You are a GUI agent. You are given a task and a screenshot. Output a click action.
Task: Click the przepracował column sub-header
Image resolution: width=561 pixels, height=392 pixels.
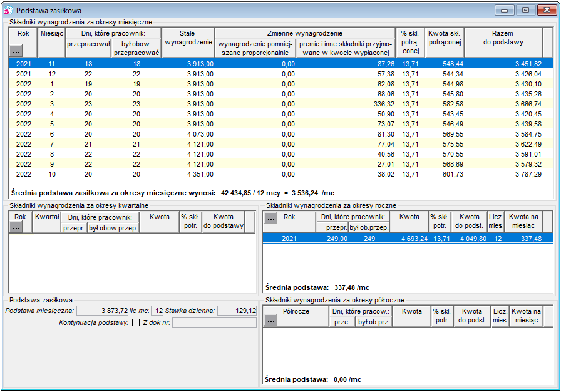(88, 48)
